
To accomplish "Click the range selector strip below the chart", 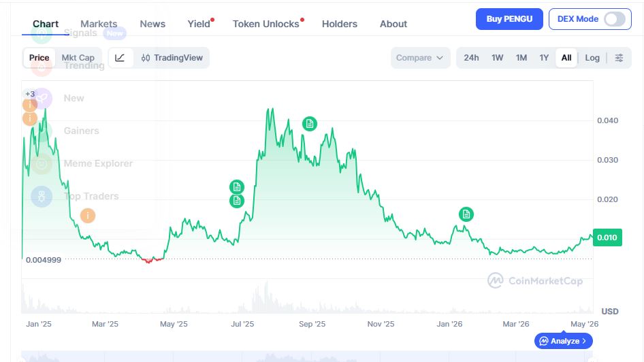I will 307,357.
